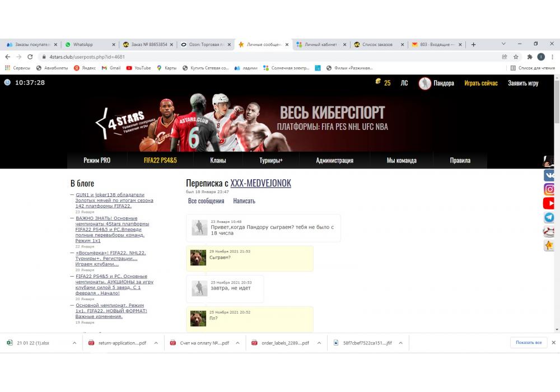The height and width of the screenshot is (392, 560).
Task: Click the coins icon next to 25
Action: tap(378, 82)
